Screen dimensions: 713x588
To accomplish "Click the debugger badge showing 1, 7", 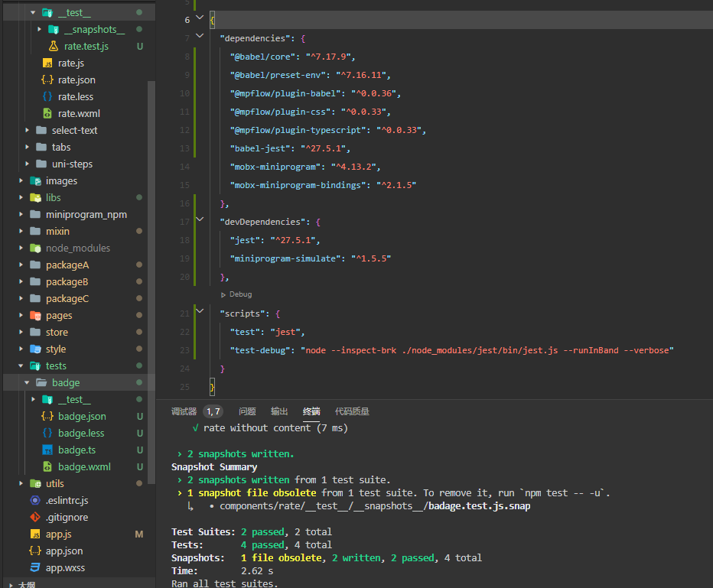I will coord(213,411).
